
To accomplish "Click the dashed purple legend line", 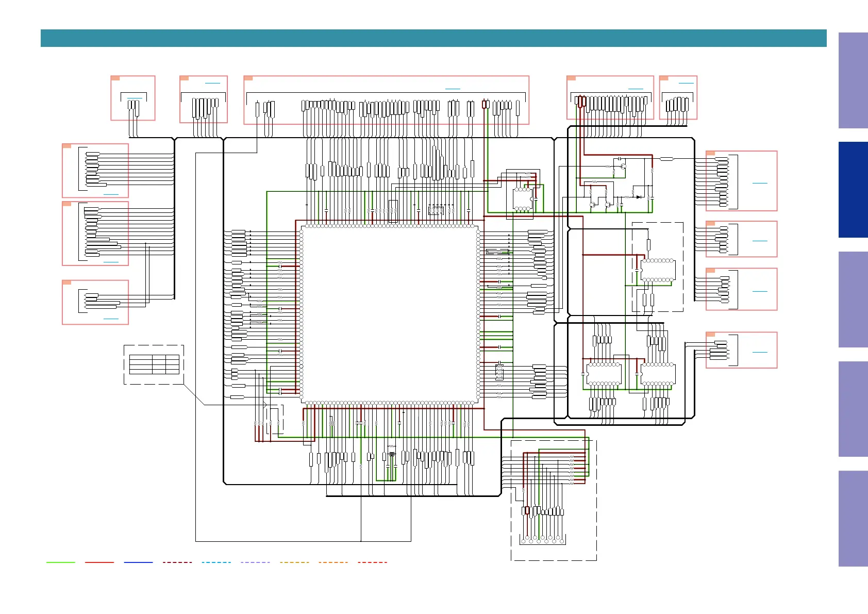I will point(255,562).
